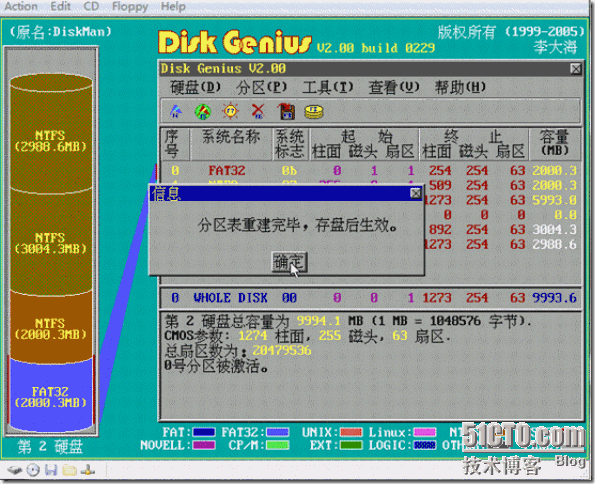
Task: Click the floppy icon in bottom status bar
Action: tap(51, 470)
